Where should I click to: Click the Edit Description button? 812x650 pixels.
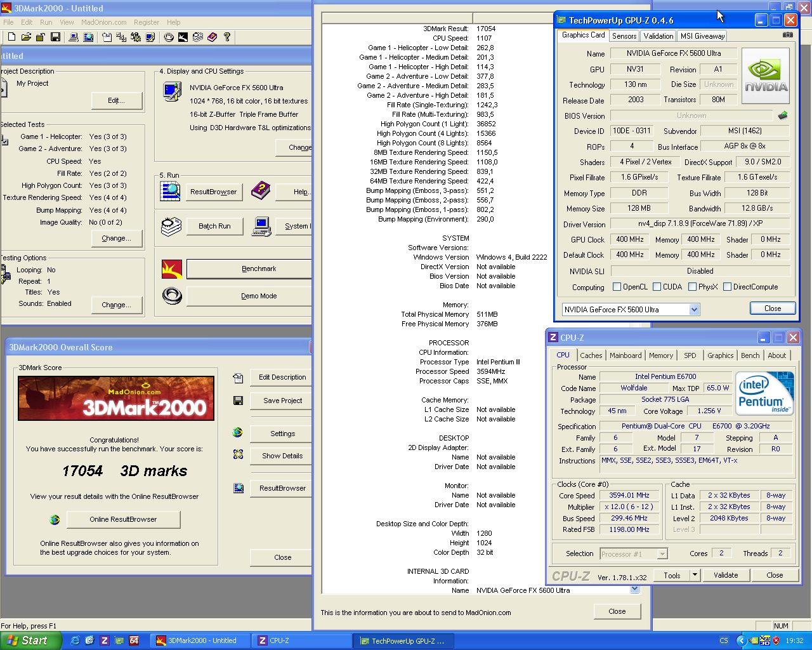point(282,377)
